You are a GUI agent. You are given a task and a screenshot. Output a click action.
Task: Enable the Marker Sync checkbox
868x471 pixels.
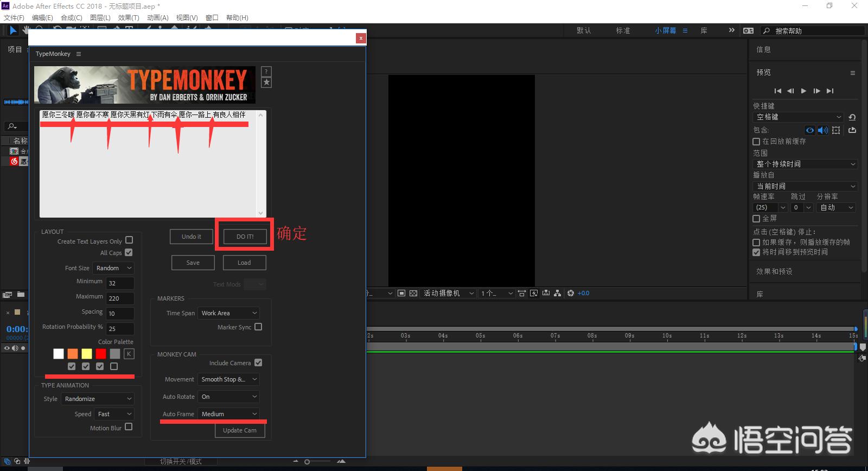[x=258, y=327]
